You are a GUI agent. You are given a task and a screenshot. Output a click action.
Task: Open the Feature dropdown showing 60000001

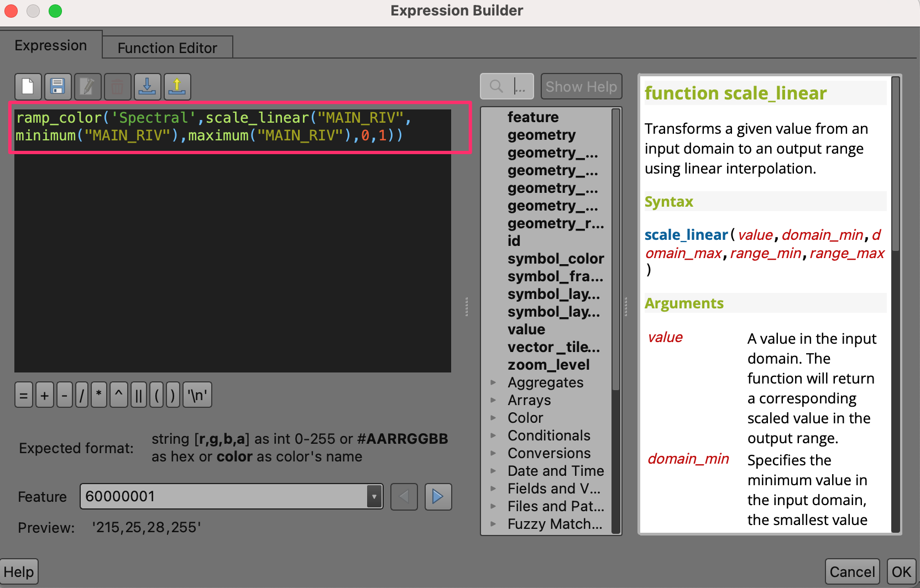[374, 497]
